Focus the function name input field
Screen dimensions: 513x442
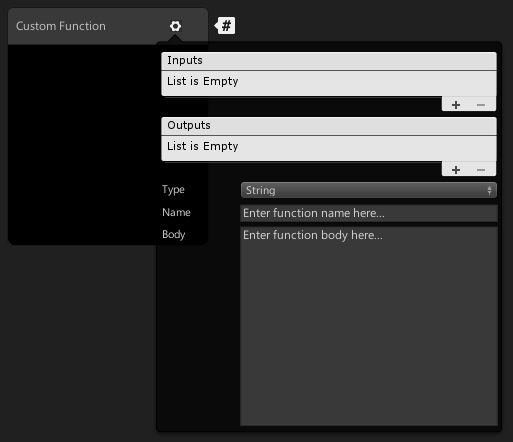click(369, 213)
